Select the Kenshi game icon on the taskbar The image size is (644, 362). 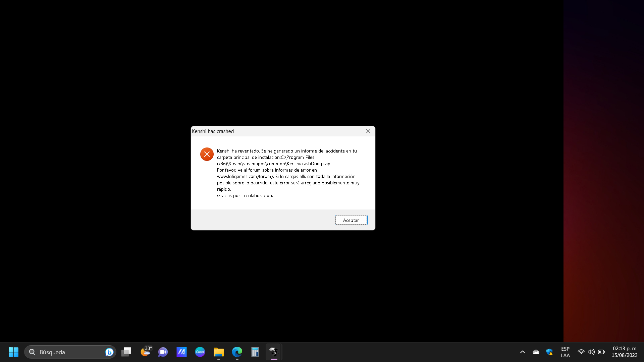coord(274,352)
